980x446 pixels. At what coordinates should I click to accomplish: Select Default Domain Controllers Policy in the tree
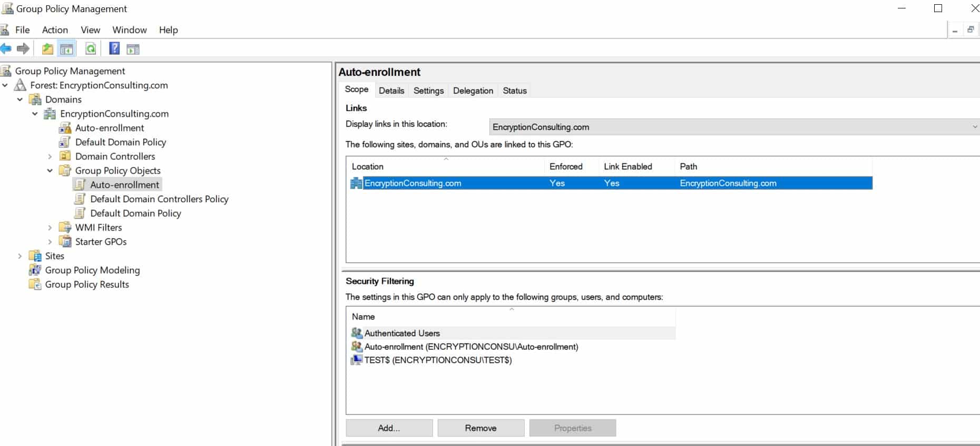159,199
